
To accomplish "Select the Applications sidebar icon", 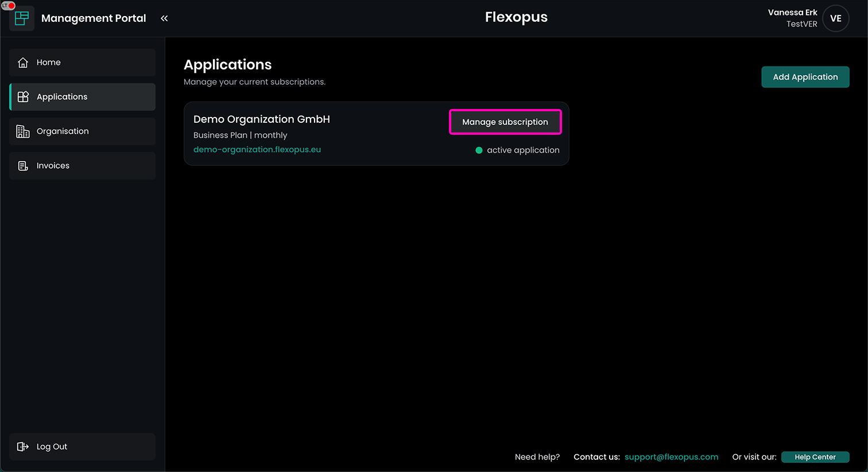I will (23, 97).
